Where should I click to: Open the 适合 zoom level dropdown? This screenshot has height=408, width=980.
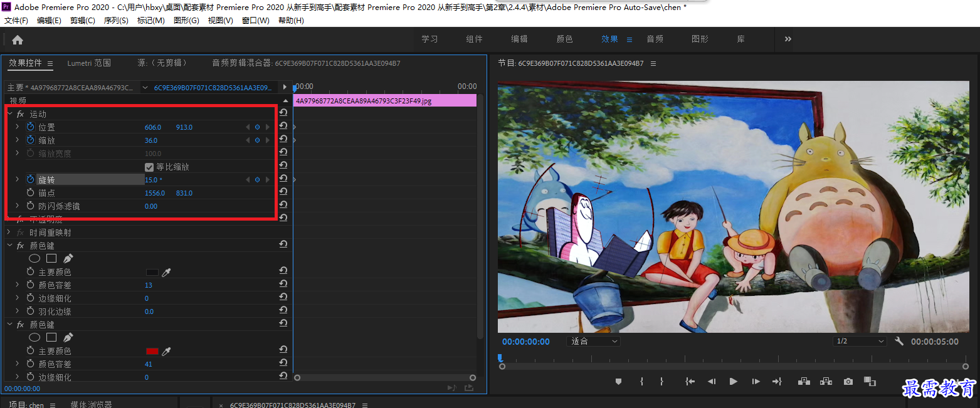[x=593, y=342]
